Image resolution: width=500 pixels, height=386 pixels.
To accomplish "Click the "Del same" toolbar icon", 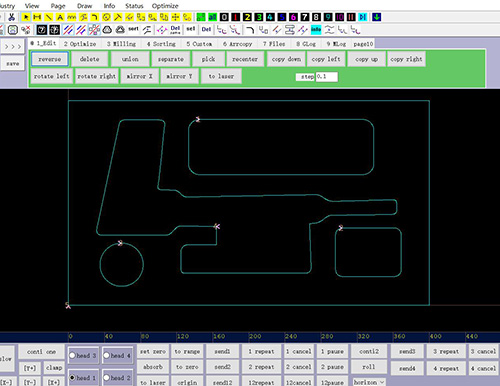I will (175, 30).
